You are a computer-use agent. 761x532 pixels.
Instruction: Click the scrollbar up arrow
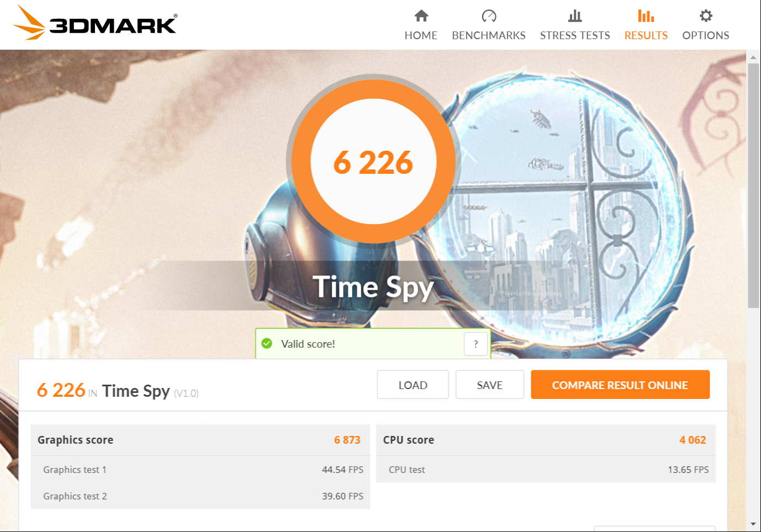point(753,57)
